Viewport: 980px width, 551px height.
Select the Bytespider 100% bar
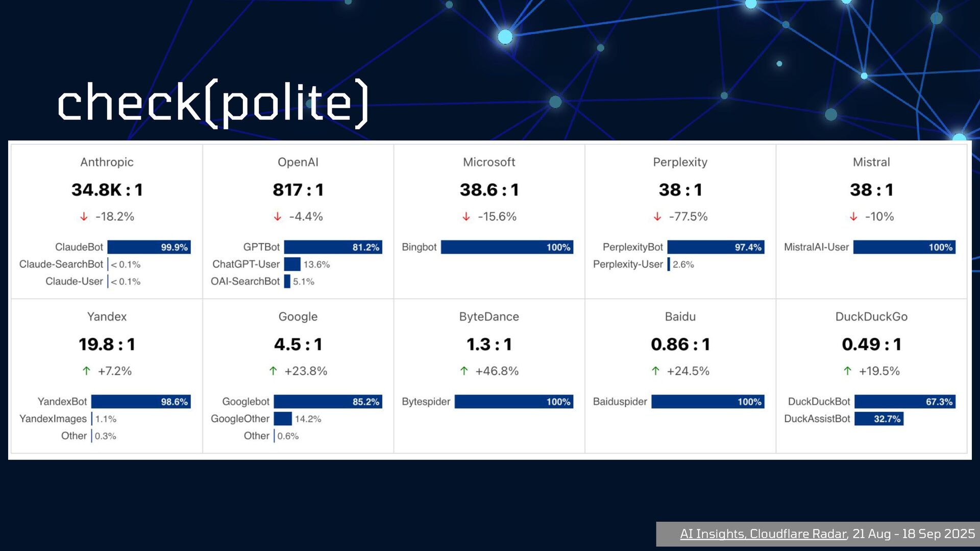514,402
